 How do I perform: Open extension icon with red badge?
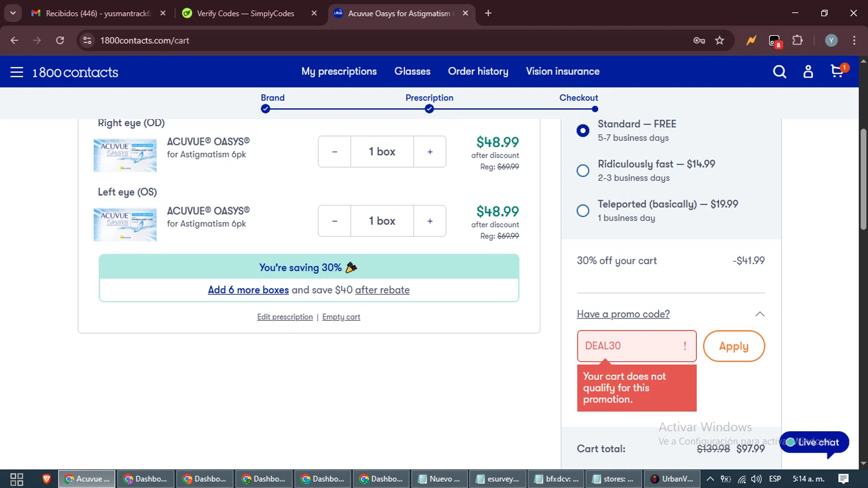[x=775, y=41]
